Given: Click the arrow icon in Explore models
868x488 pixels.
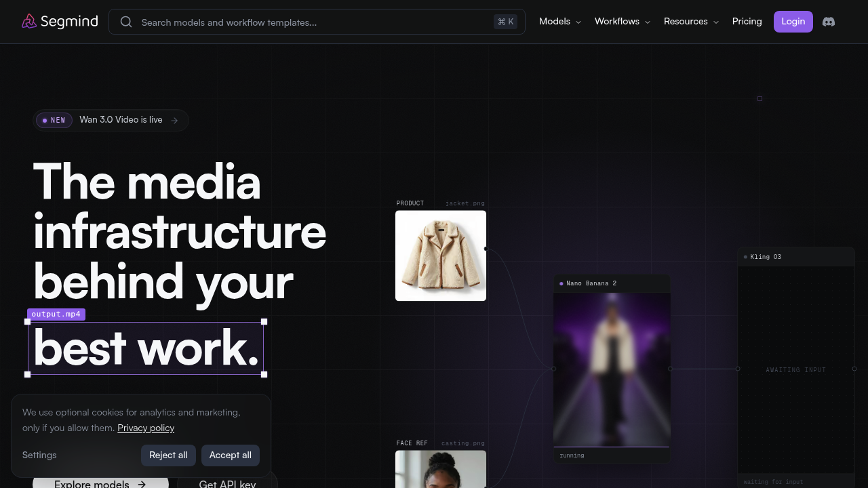Looking at the screenshot, I should point(142,485).
